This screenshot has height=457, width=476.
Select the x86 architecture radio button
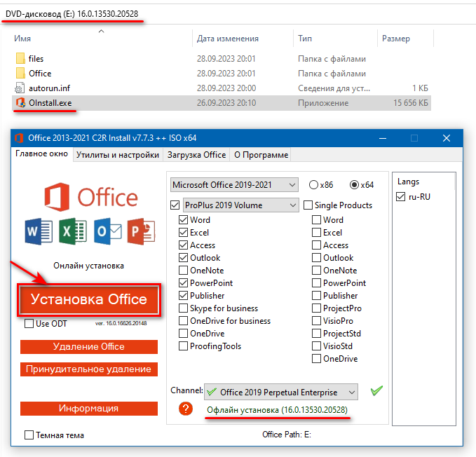click(x=313, y=185)
